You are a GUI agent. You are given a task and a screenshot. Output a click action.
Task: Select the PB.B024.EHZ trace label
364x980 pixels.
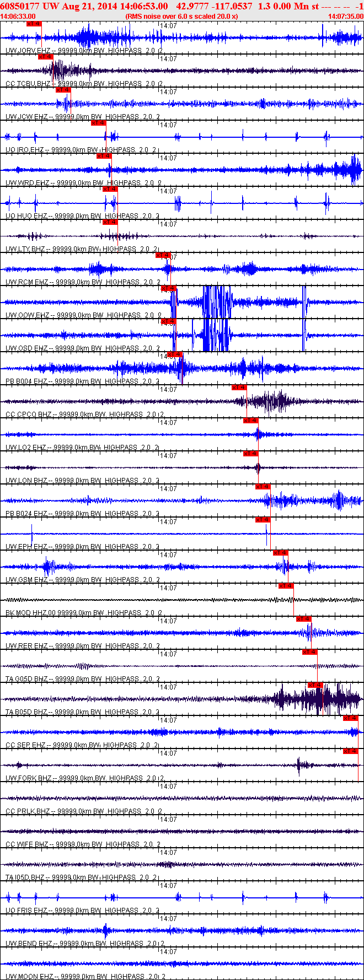26,514
